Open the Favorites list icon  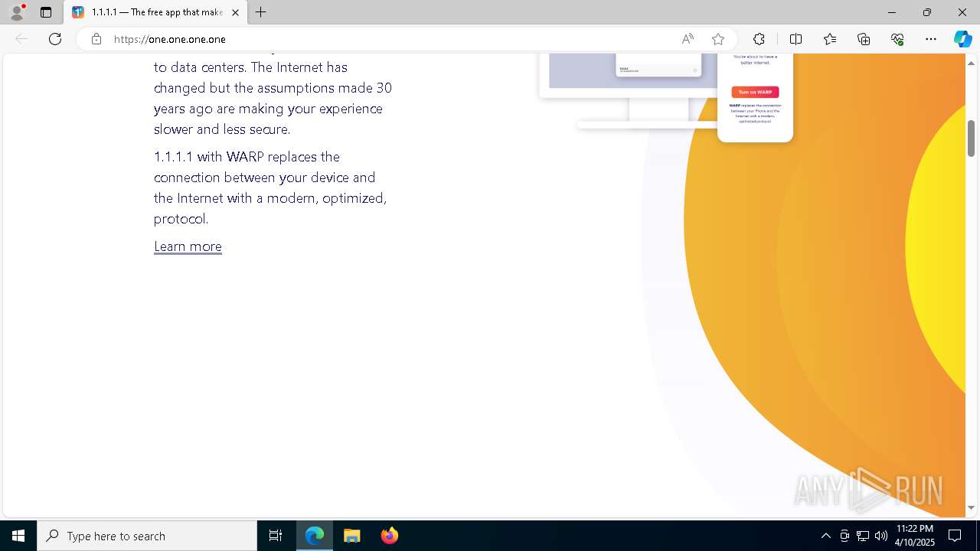pos(830,39)
